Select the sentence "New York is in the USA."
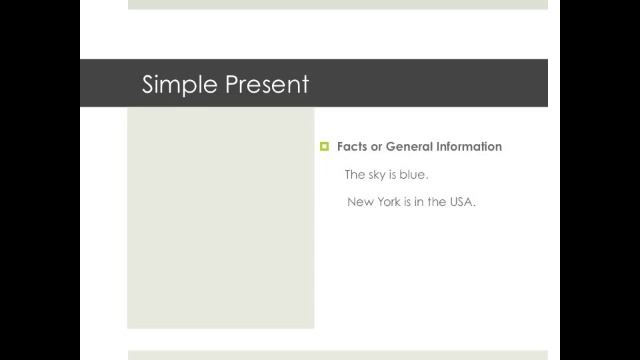The height and width of the screenshot is (360, 640). pyautogui.click(x=411, y=202)
